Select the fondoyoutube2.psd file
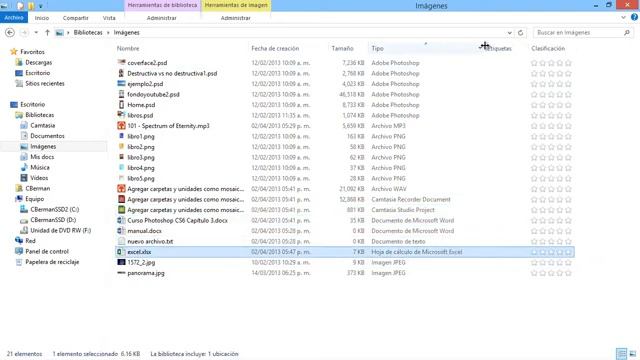 pyautogui.click(x=153, y=94)
